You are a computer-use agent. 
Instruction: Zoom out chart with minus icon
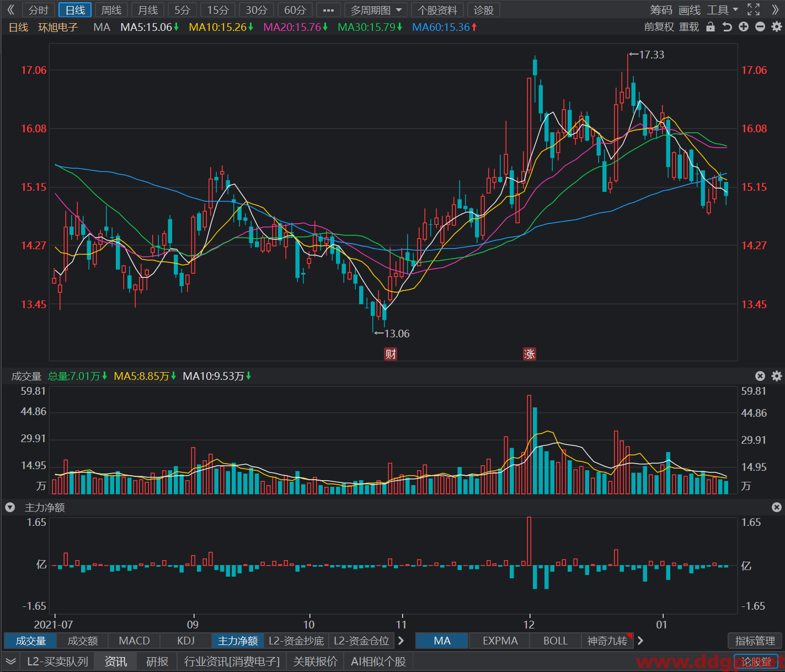point(760,27)
